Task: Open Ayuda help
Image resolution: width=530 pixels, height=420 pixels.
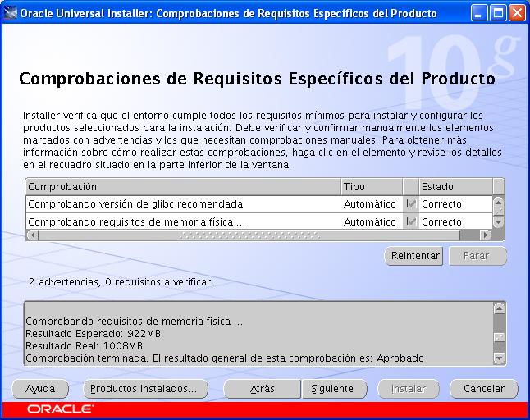Action: (x=40, y=389)
